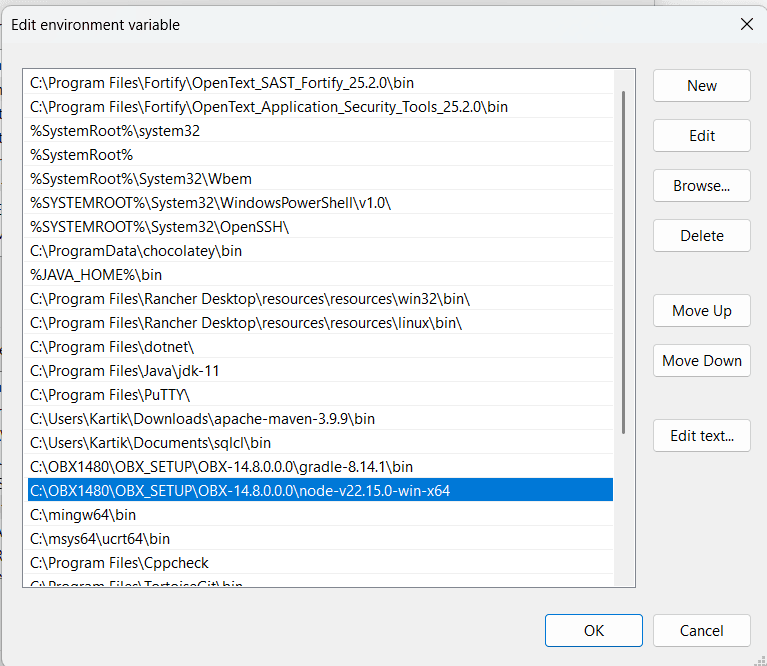Open Edit text... mode
Image resolution: width=767 pixels, height=666 pixels.
701,436
